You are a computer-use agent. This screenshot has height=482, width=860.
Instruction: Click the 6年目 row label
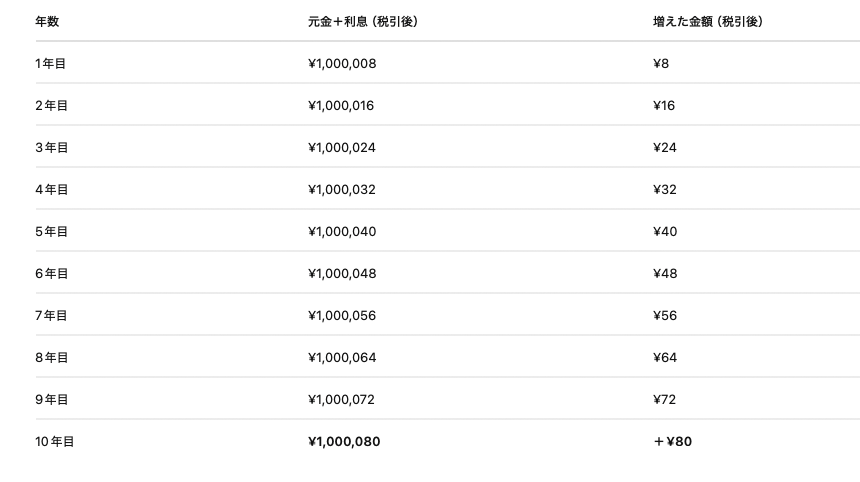tap(51, 274)
